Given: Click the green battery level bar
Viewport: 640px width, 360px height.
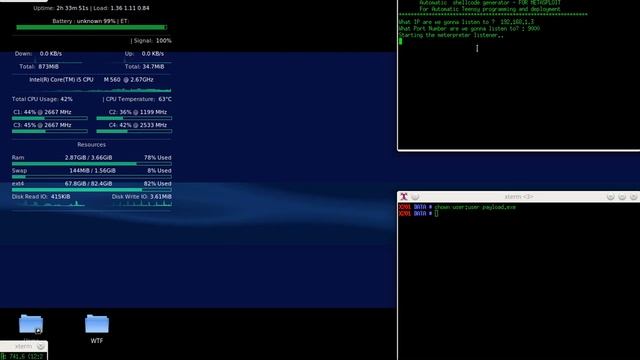Looking at the screenshot, I should [x=91, y=27].
